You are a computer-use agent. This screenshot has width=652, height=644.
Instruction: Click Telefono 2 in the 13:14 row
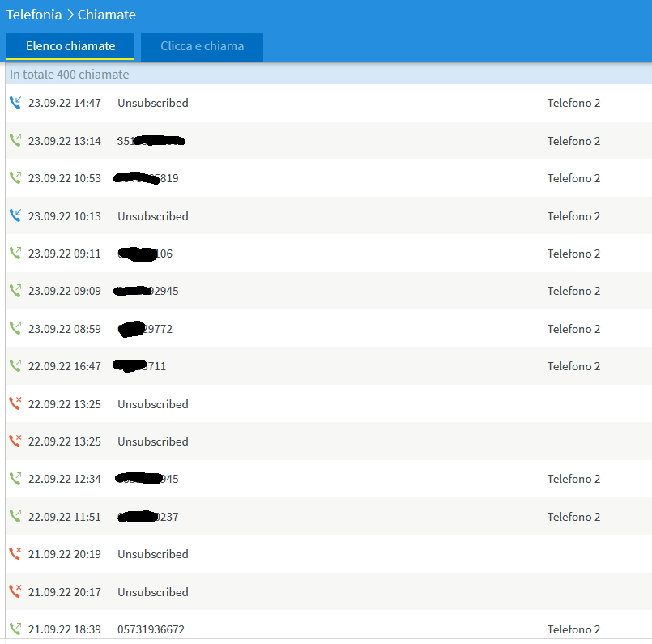pyautogui.click(x=573, y=141)
